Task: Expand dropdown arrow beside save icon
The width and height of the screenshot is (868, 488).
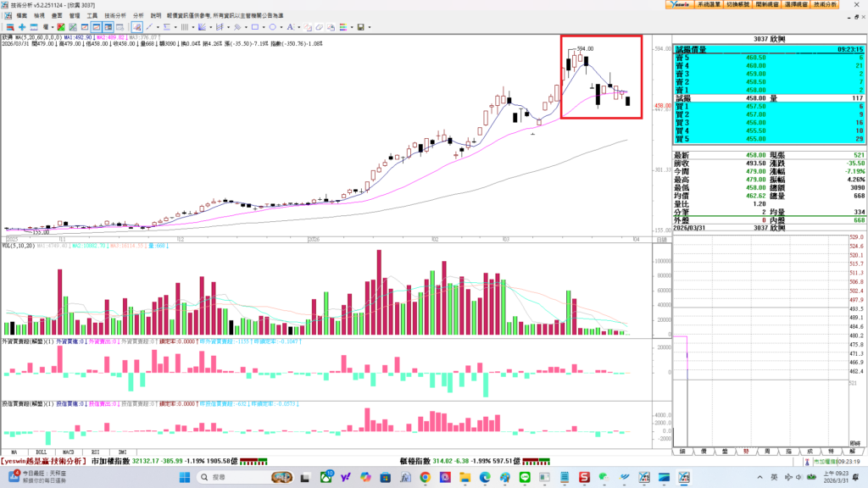Action: click(370, 27)
